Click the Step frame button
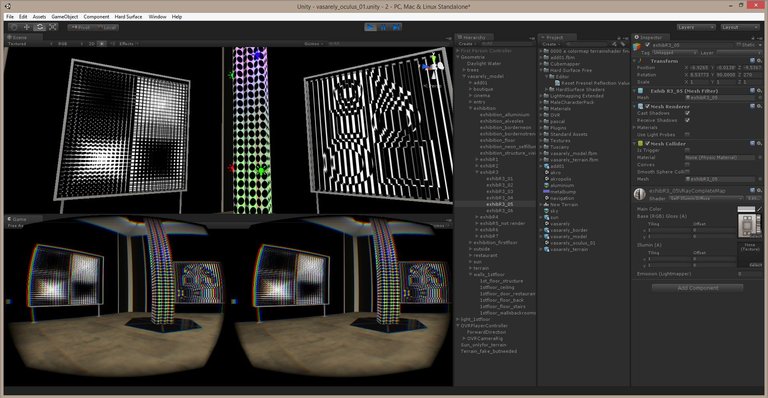This screenshot has height=398, width=768. point(396,27)
